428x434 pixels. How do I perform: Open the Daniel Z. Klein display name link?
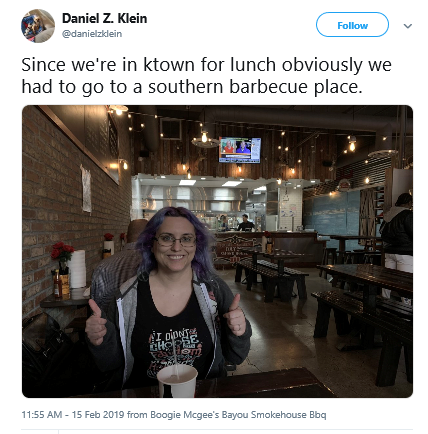click(x=104, y=18)
